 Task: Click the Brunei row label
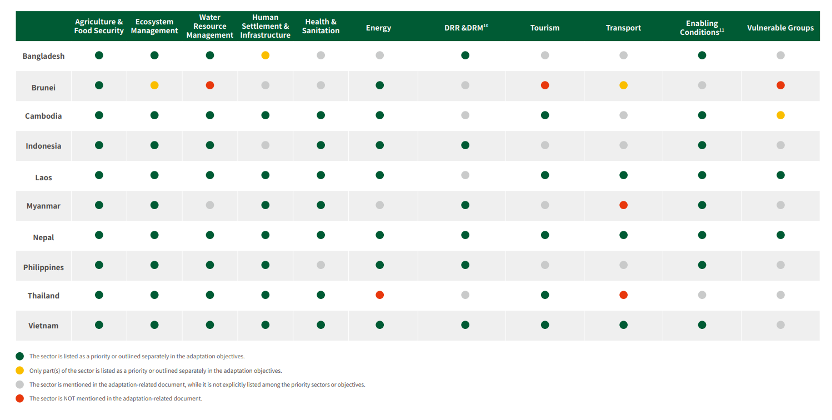tap(44, 88)
